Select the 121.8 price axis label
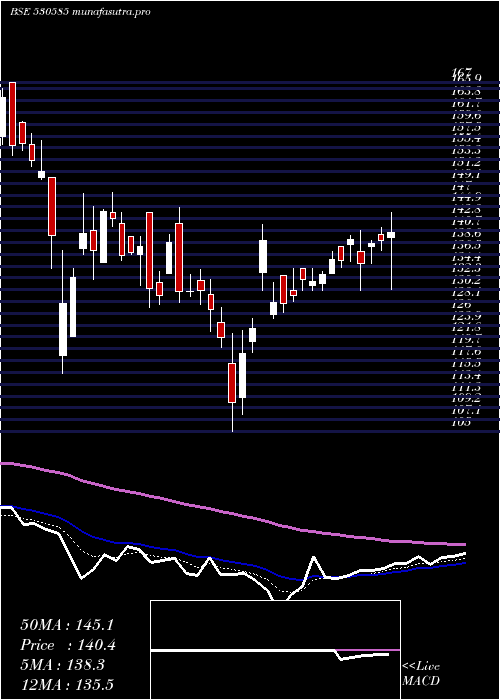Image resolution: width=500 pixels, height=700 pixels. coord(466,328)
